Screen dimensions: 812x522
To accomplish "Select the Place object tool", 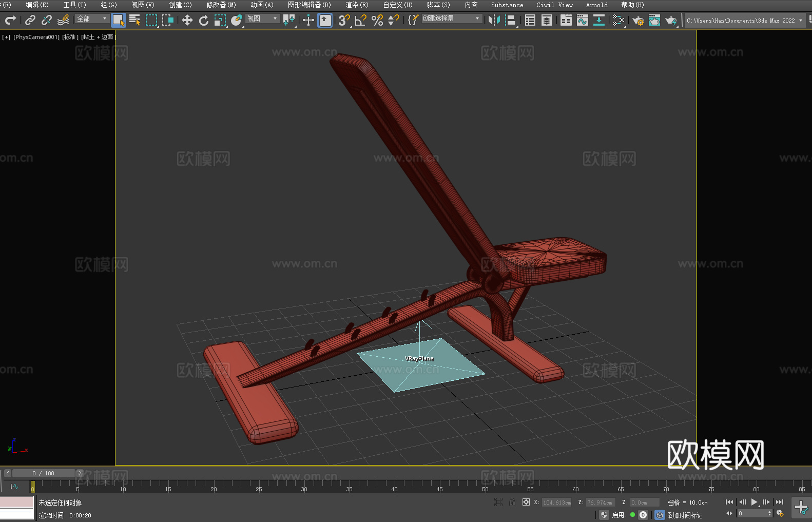I will [x=237, y=20].
